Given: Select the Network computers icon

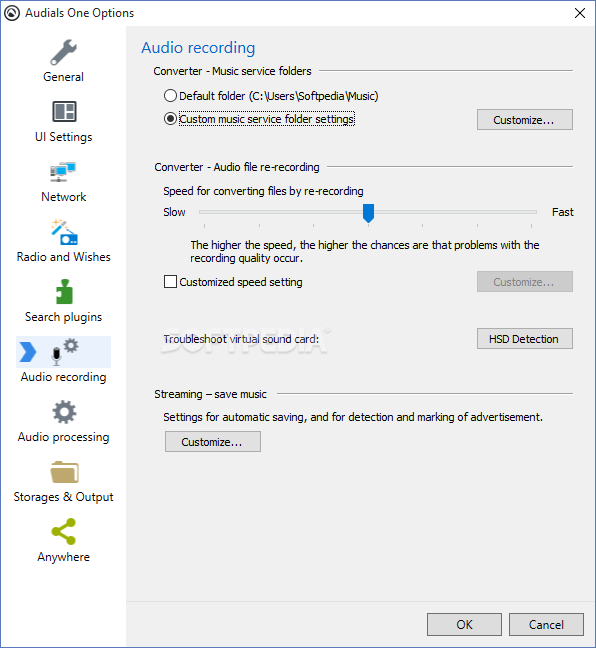Looking at the screenshot, I should (63, 172).
